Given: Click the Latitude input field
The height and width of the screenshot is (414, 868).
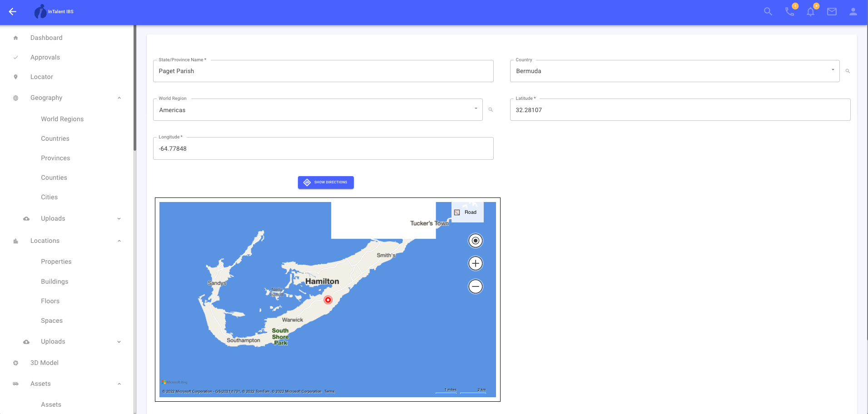Looking at the screenshot, I should click(x=680, y=110).
